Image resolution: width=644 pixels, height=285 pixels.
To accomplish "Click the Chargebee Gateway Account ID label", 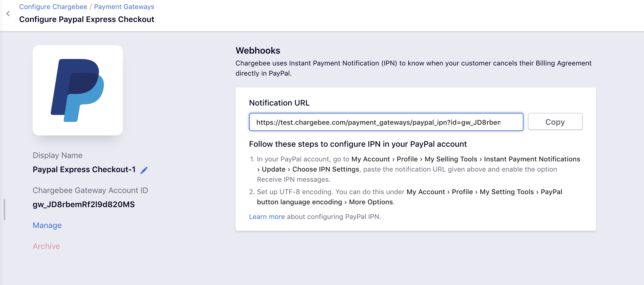I will click(x=90, y=190).
